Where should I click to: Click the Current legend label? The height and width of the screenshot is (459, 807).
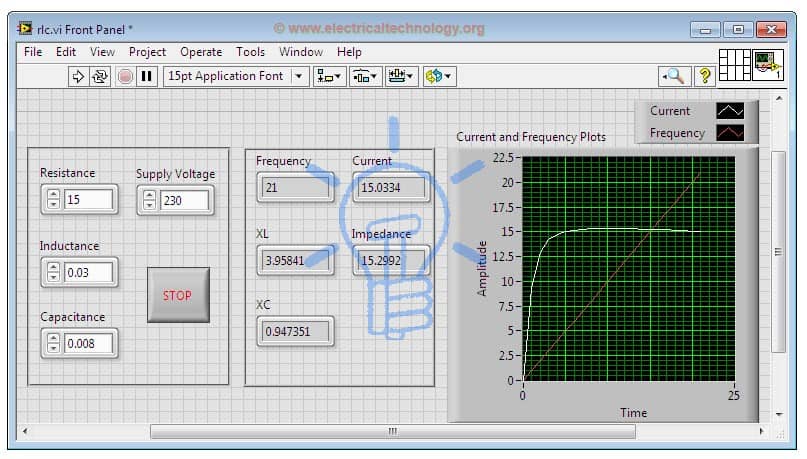(670, 111)
